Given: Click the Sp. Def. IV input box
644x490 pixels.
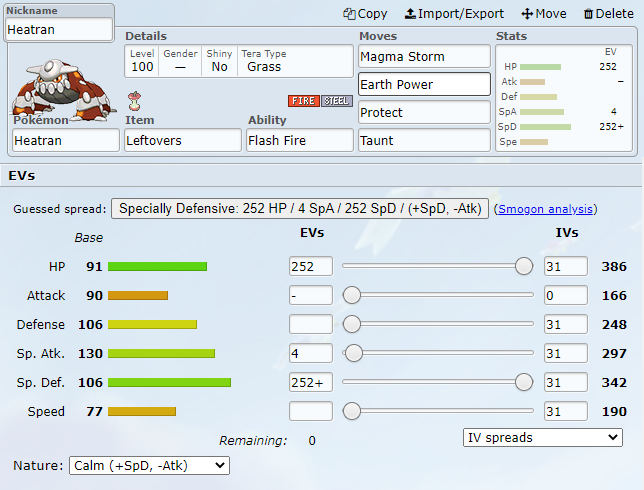Looking at the screenshot, I should click(566, 382).
